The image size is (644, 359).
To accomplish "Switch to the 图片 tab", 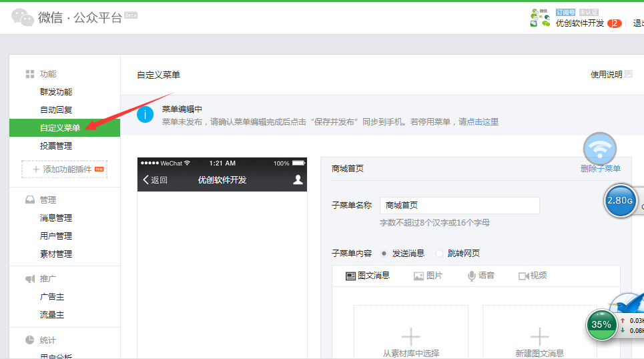I will point(428,276).
